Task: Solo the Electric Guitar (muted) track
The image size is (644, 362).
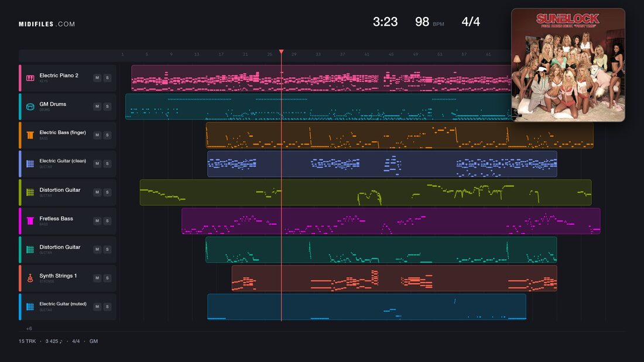Action: tap(107, 306)
